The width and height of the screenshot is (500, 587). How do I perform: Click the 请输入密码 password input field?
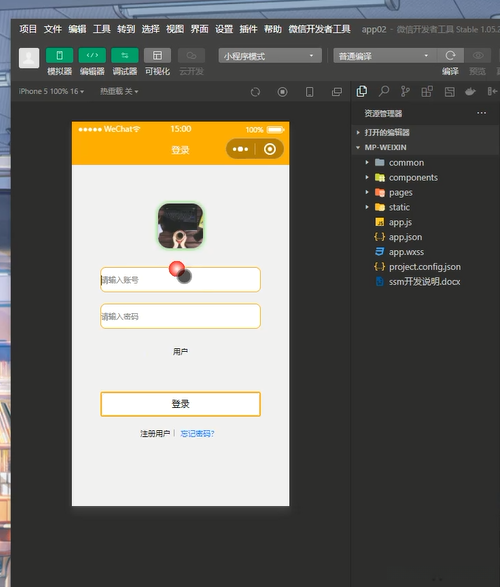(x=180, y=316)
